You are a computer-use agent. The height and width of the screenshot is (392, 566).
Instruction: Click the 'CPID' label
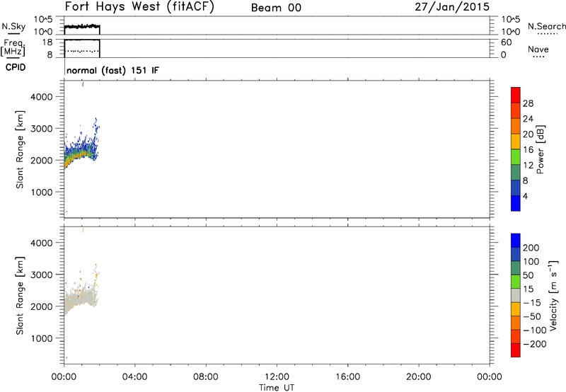16,67
